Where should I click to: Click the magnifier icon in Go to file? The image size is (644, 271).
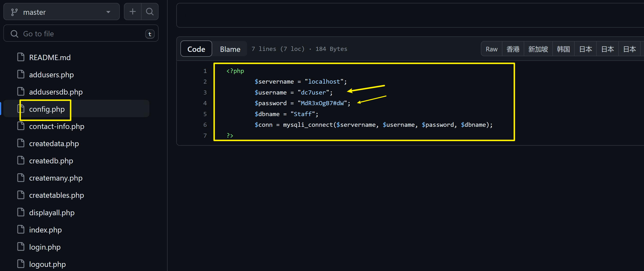pos(15,34)
